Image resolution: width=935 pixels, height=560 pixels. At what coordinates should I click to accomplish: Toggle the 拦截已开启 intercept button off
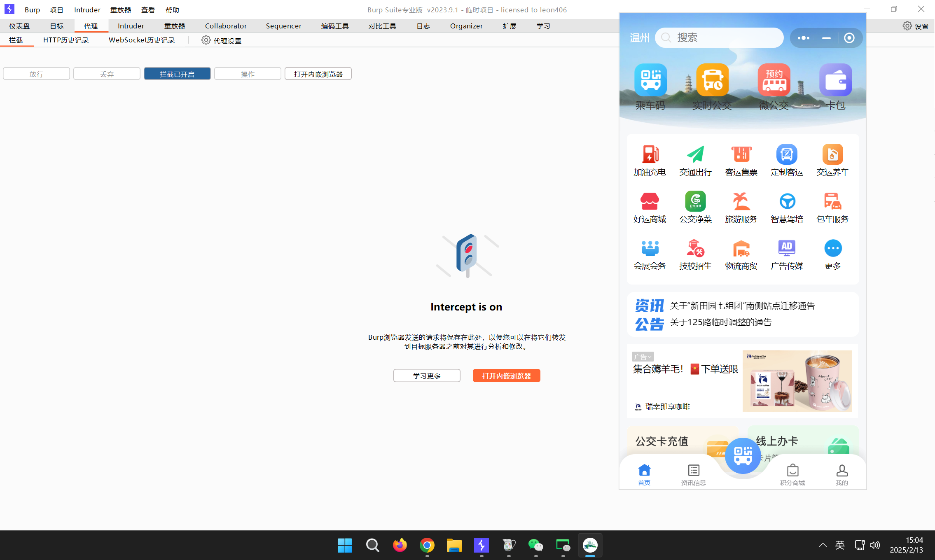coord(177,74)
